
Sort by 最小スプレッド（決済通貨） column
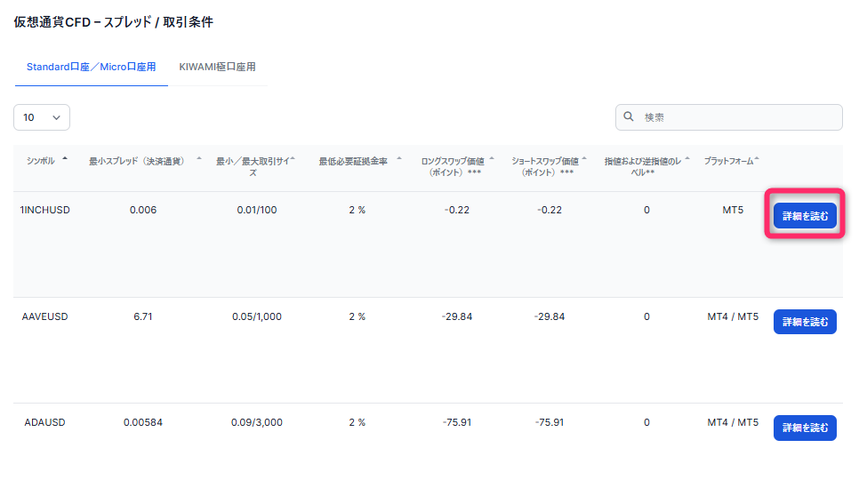point(136,161)
